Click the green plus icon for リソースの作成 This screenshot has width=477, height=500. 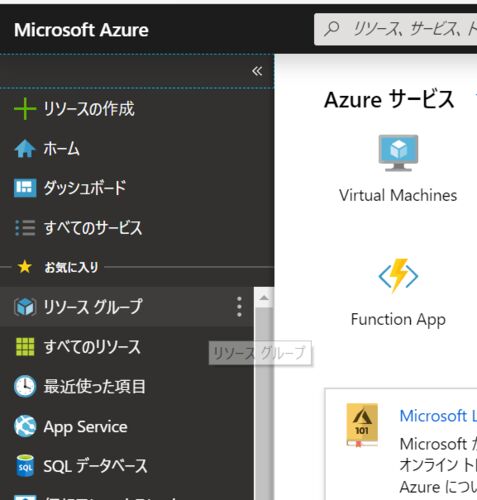25,109
